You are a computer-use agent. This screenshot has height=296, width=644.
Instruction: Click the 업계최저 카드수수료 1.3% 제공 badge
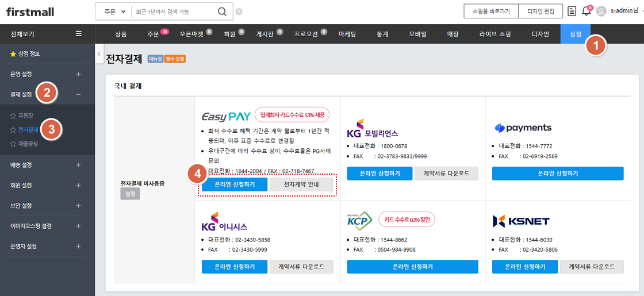292,115
